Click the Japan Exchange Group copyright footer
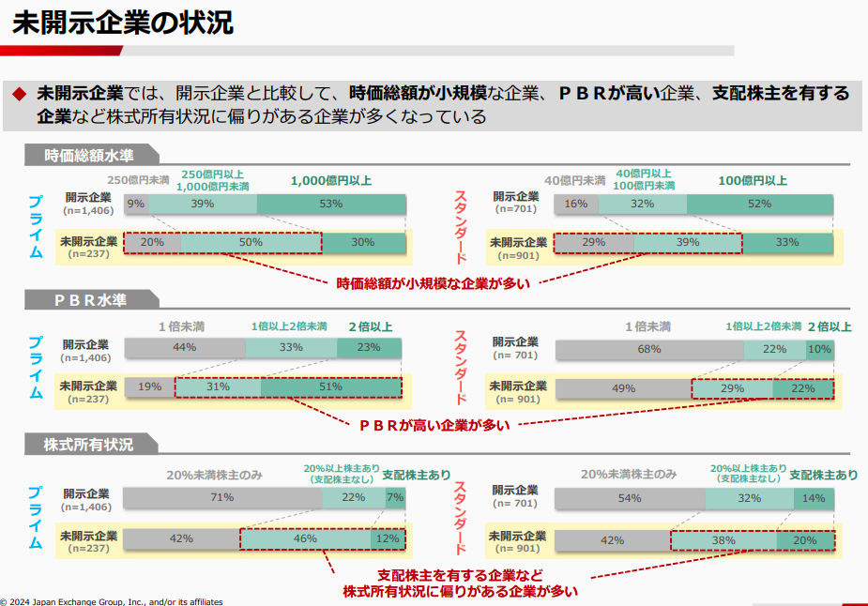The image size is (868, 606). pos(112,601)
